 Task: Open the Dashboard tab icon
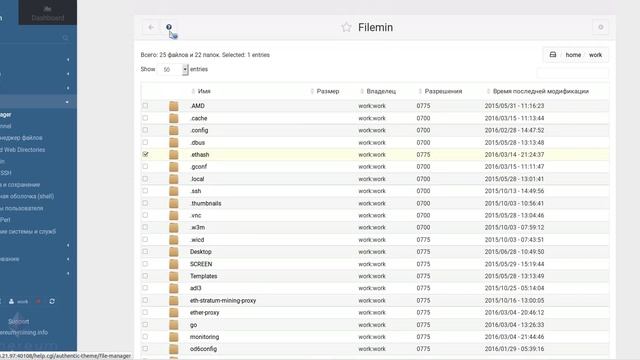click(47, 9)
